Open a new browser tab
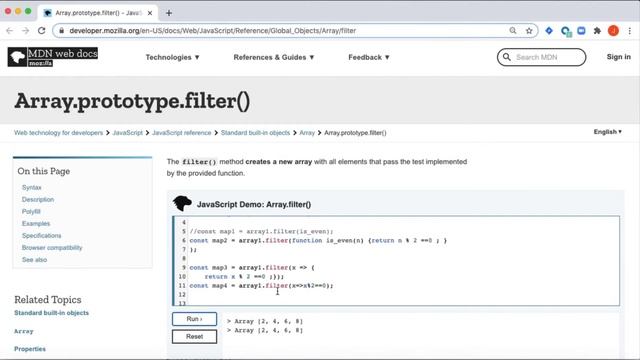640x360 pixels. point(169,13)
